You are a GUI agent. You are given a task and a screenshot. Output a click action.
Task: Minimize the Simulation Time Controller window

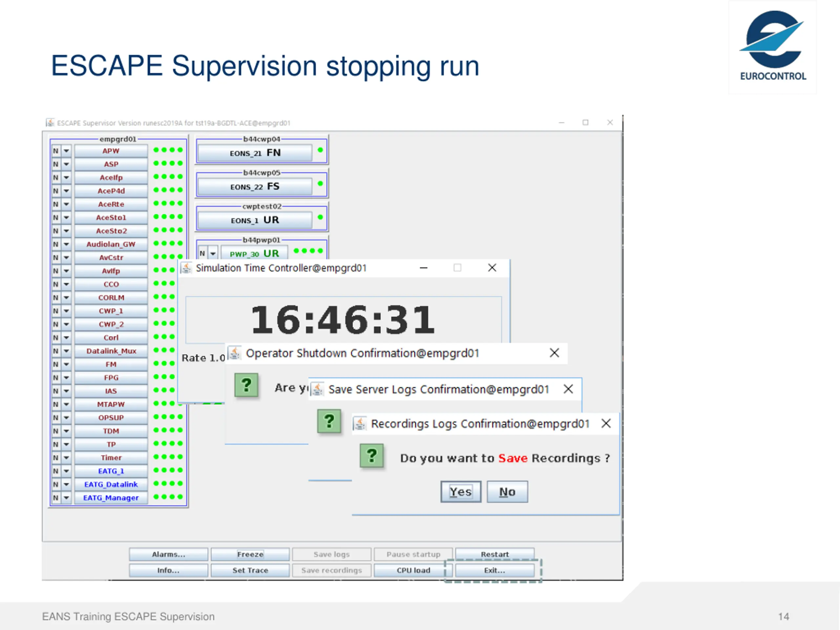[x=424, y=268]
